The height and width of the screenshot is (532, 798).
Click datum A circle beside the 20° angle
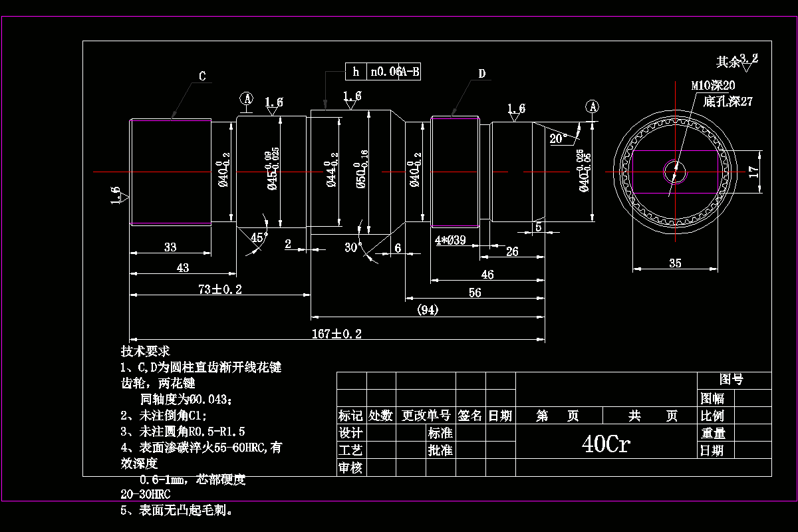pyautogui.click(x=593, y=106)
